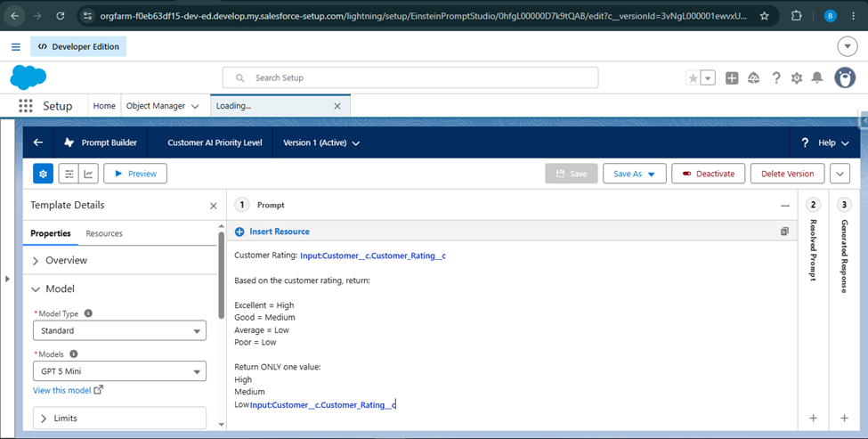Open the Save As dropdown
Screen dimensions: 868x439
[x=635, y=174]
